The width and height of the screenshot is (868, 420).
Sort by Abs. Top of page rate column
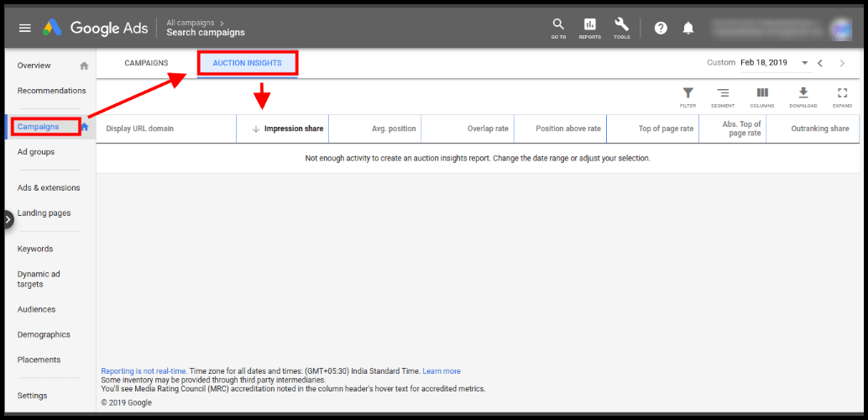point(742,129)
